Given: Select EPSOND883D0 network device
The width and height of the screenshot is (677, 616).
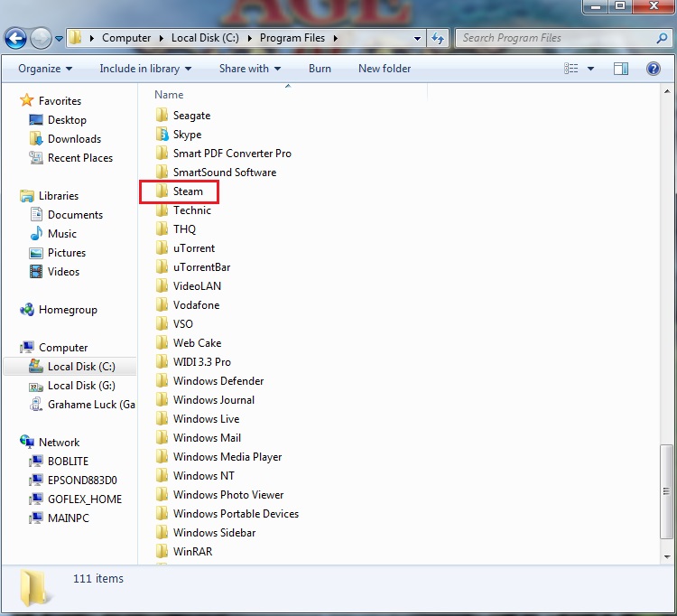Looking at the screenshot, I should (x=82, y=480).
